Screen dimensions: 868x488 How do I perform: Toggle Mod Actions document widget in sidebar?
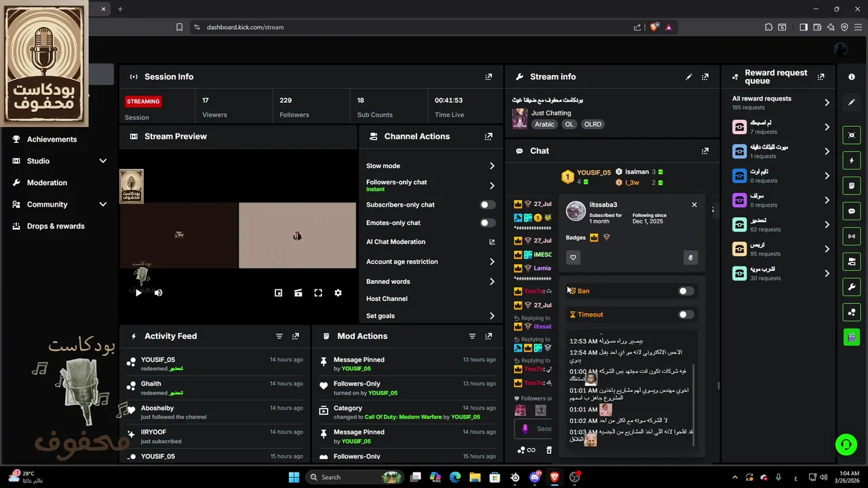[x=852, y=186]
